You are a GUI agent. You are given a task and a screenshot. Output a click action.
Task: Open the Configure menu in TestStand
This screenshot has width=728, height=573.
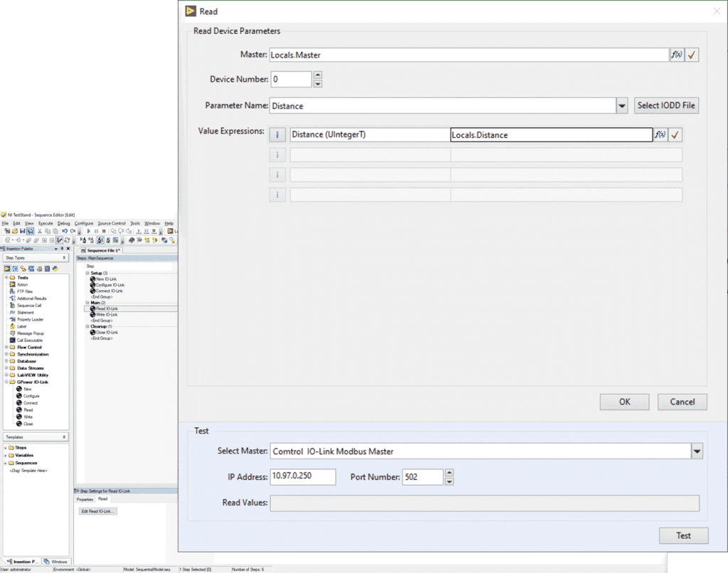[84, 223]
